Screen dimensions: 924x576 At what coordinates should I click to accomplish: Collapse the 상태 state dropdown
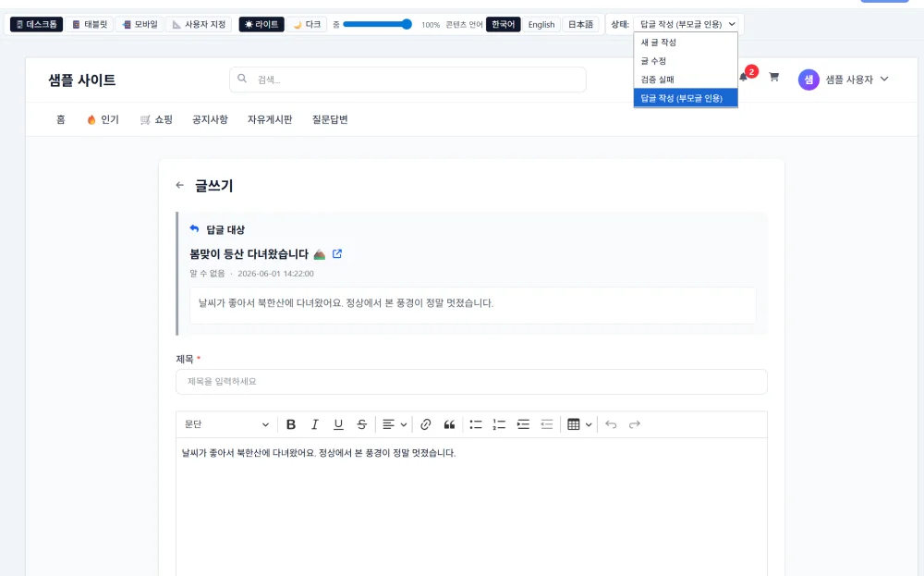click(x=686, y=24)
